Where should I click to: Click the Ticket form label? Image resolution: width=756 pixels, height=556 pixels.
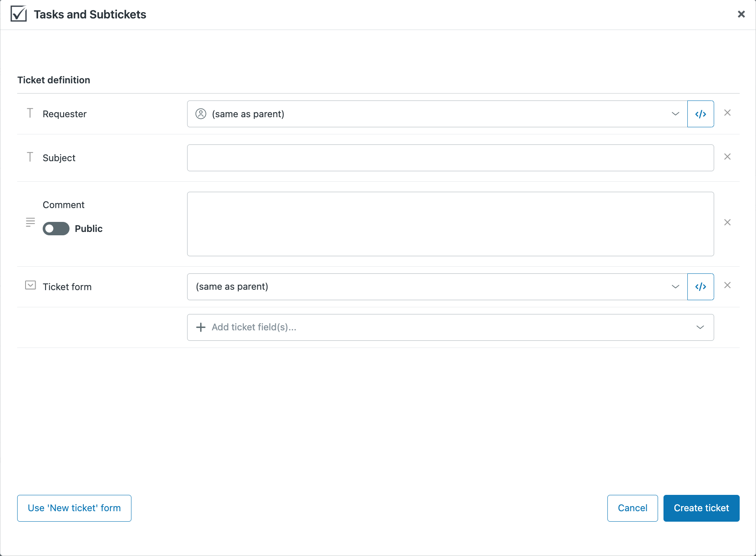point(67,287)
